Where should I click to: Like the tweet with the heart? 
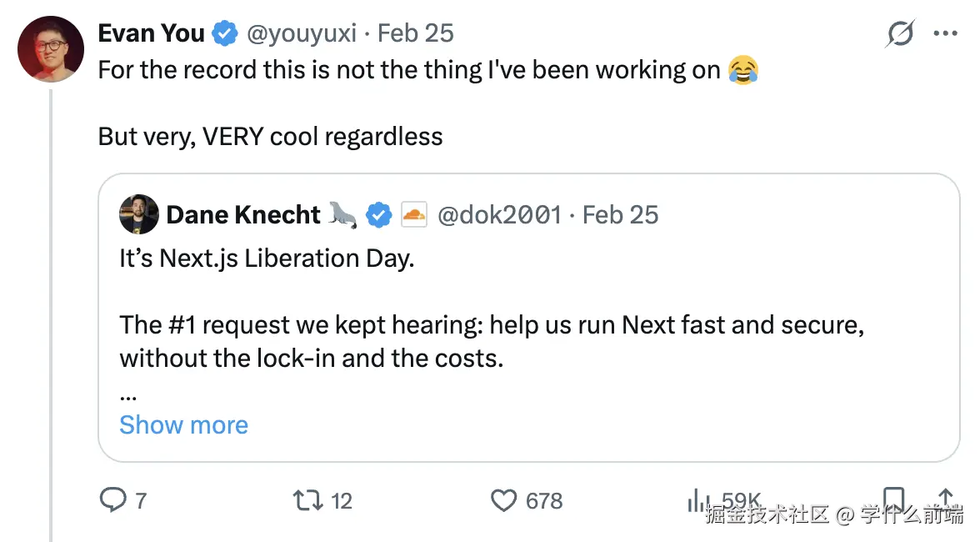(503, 500)
